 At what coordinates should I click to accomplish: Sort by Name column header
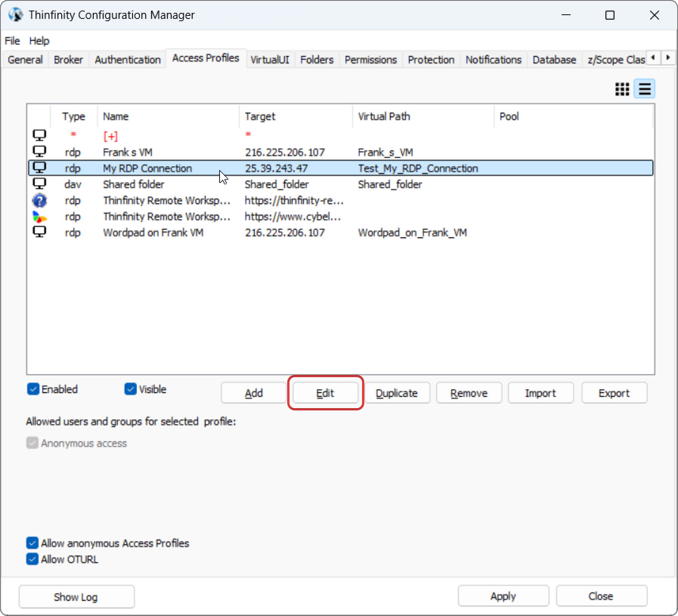click(x=168, y=116)
